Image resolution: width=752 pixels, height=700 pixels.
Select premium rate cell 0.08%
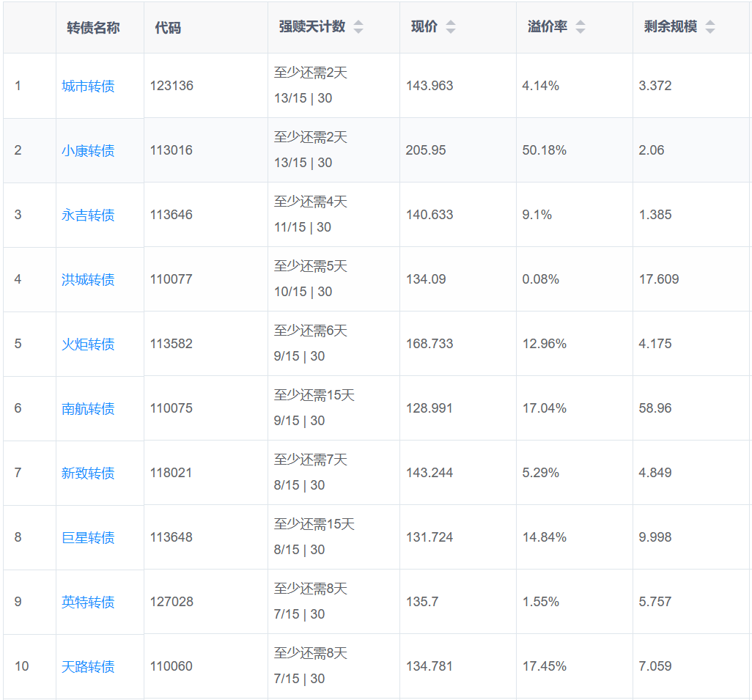[540, 279]
